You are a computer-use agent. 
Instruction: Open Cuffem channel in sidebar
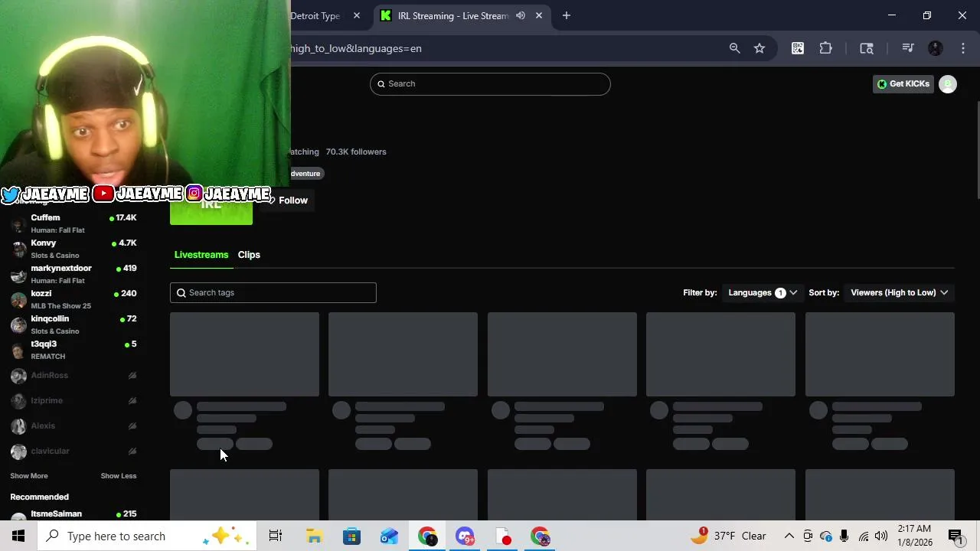click(73, 223)
